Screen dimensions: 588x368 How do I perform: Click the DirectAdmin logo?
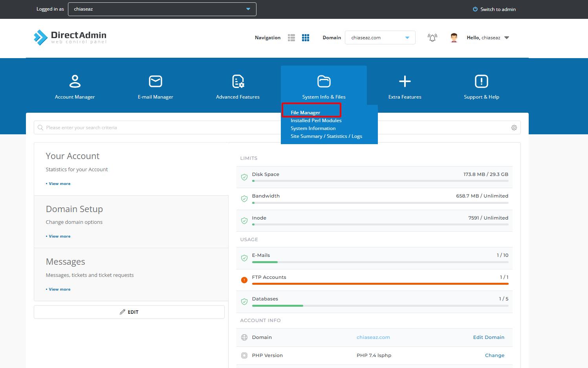click(70, 38)
